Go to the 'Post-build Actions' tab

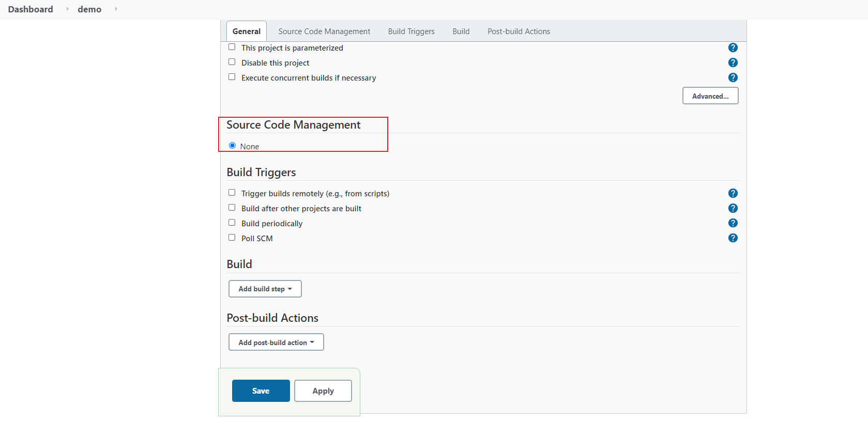pyautogui.click(x=519, y=32)
